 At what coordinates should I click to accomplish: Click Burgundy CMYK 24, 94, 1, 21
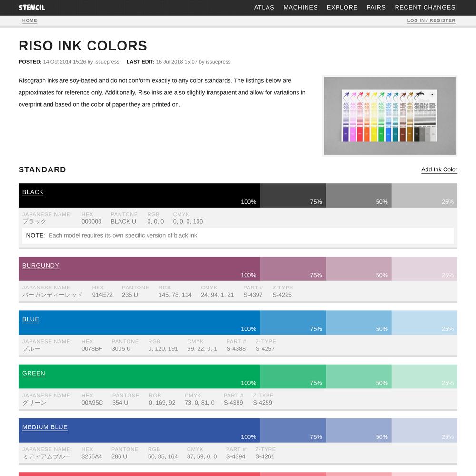[218, 295]
